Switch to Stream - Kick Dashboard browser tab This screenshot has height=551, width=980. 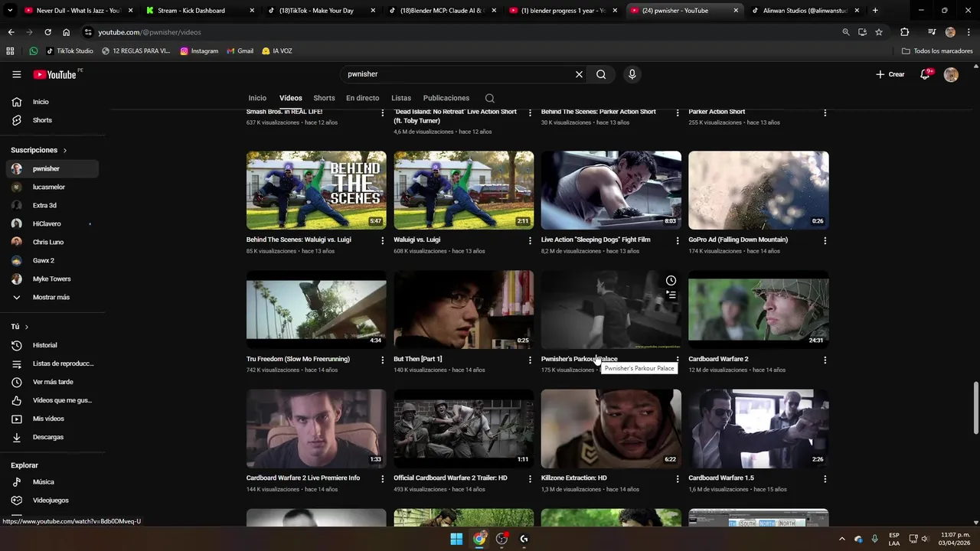pos(198,11)
